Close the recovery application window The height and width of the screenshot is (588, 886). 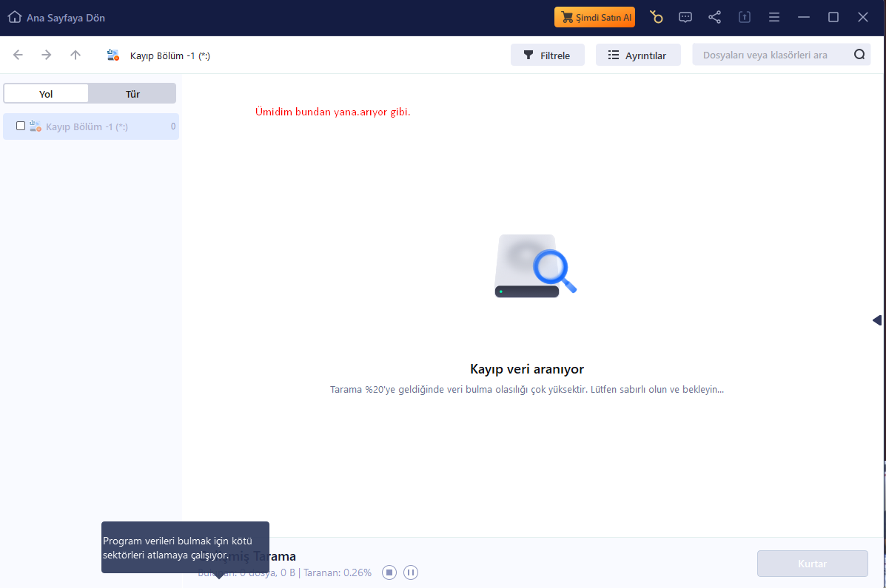tap(863, 18)
